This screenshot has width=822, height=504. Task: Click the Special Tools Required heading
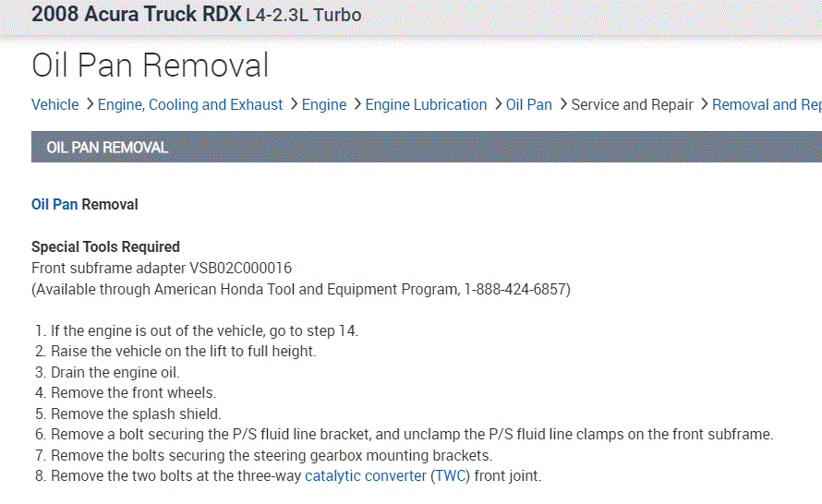(105, 246)
